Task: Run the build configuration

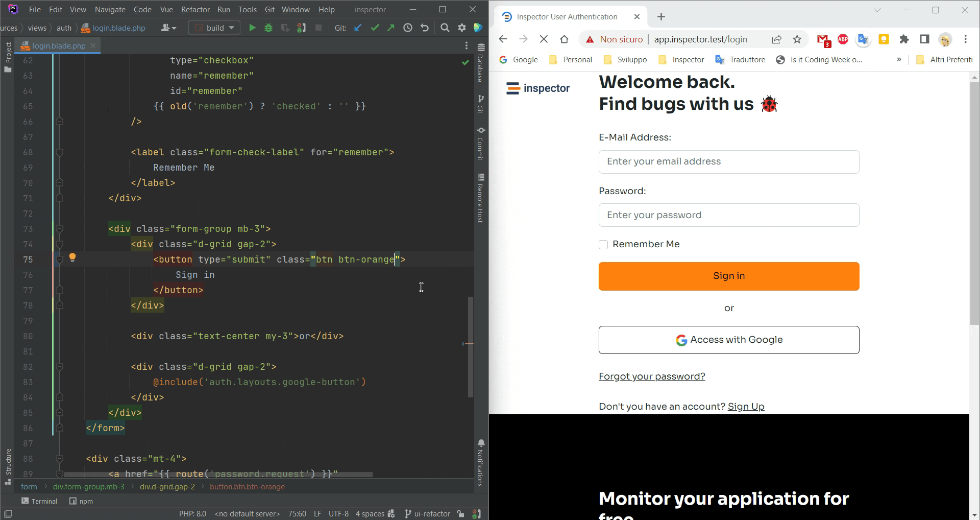Action: pyautogui.click(x=252, y=28)
